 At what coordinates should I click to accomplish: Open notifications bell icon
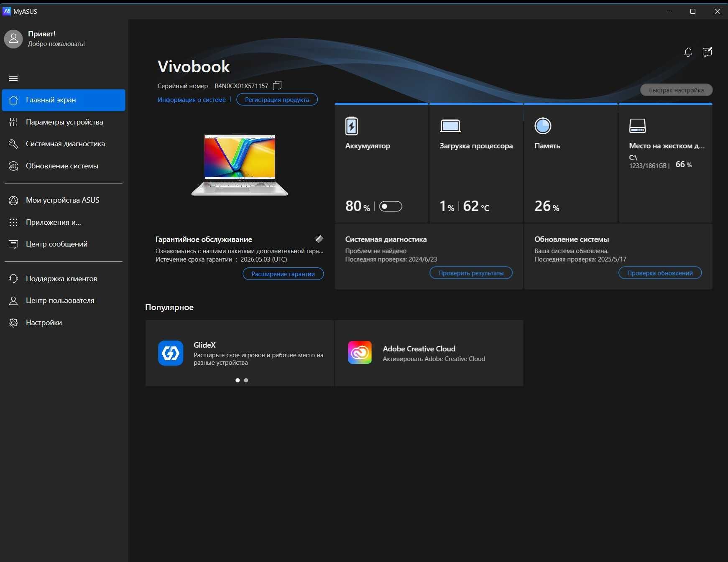coord(688,52)
